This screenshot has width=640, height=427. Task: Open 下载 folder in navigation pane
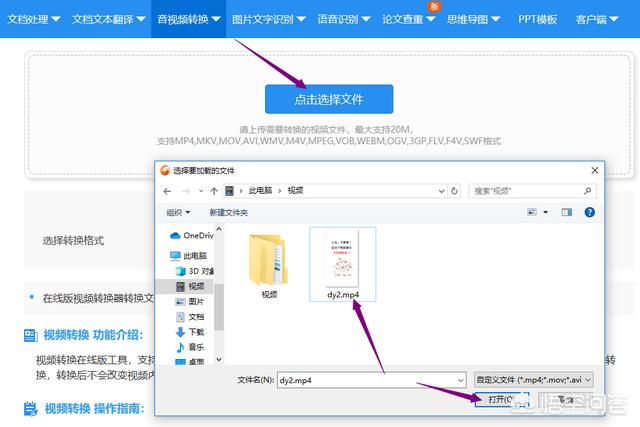195,331
